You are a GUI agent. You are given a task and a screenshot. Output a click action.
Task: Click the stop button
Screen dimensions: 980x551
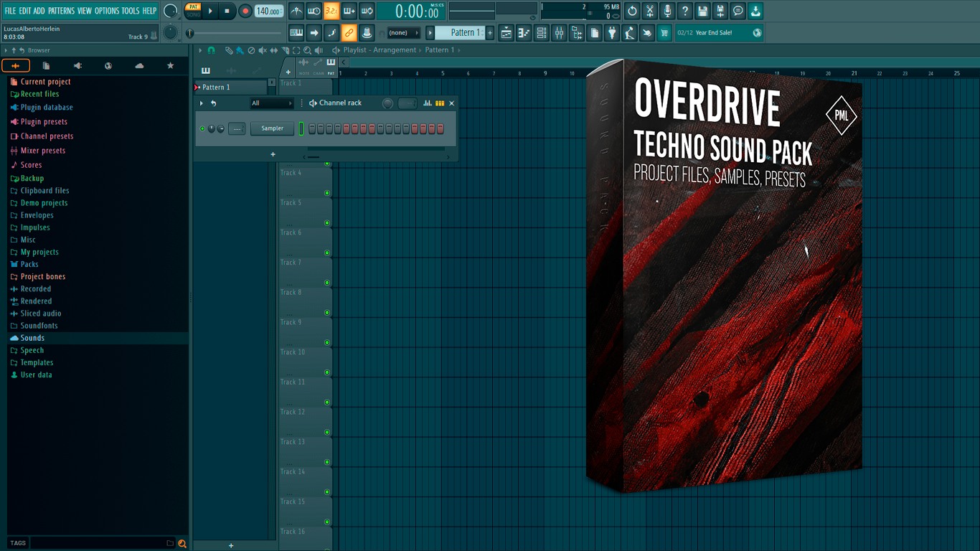227,11
